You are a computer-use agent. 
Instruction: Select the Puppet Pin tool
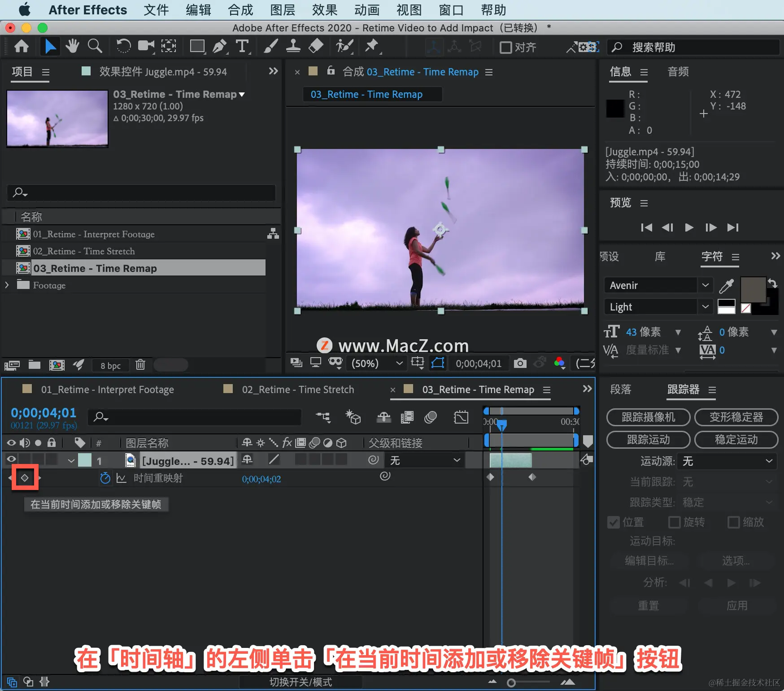372,46
